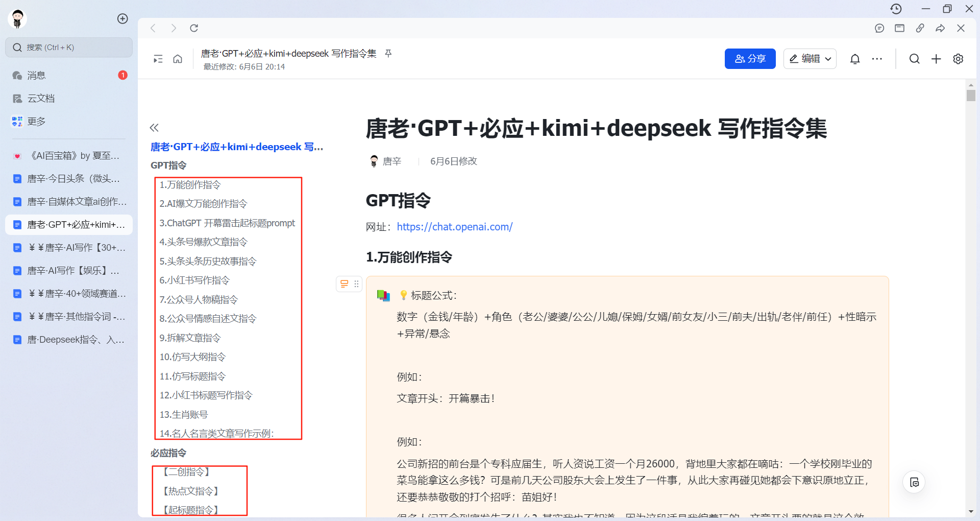Click the floating document helper icon bottom right

coord(914,482)
